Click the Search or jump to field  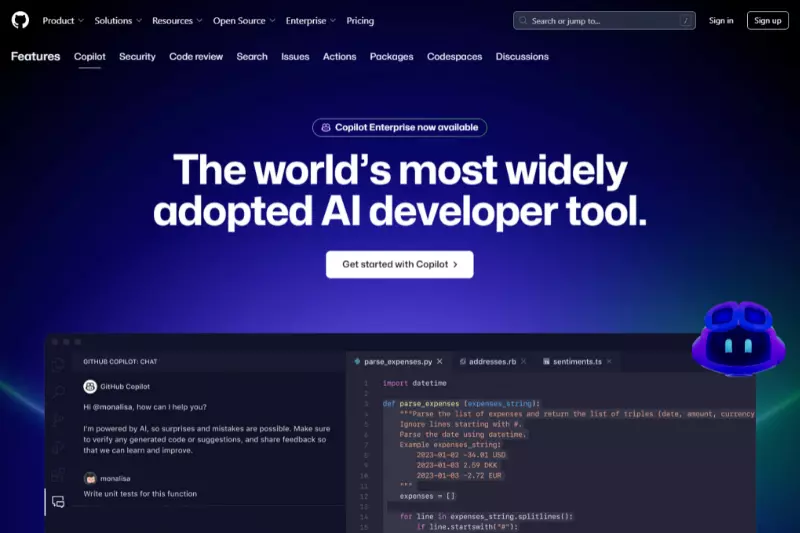[x=604, y=21]
